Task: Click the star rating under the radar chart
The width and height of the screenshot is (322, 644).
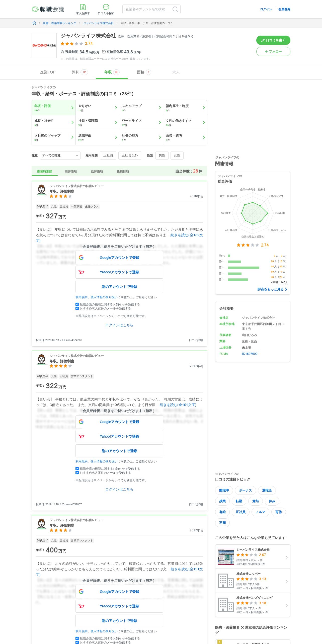Action: pos(248,245)
